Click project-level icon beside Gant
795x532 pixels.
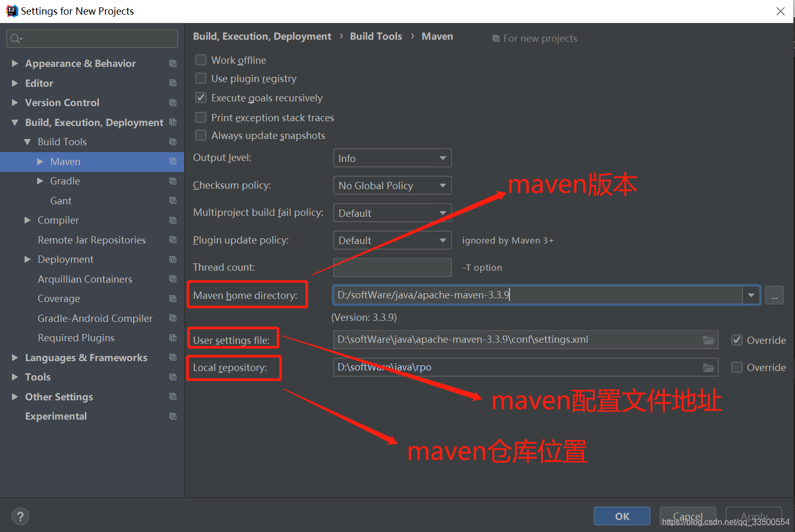coord(173,201)
